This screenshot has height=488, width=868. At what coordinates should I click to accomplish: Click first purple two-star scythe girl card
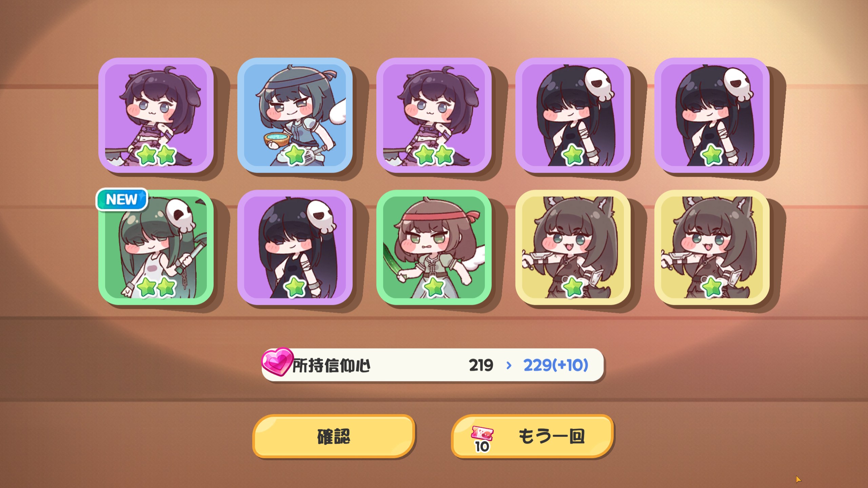click(x=156, y=115)
